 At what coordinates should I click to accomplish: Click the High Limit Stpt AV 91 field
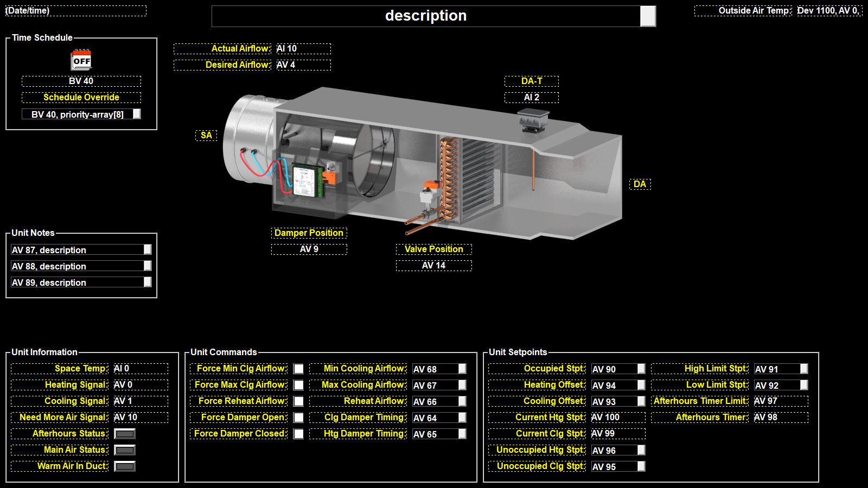777,369
